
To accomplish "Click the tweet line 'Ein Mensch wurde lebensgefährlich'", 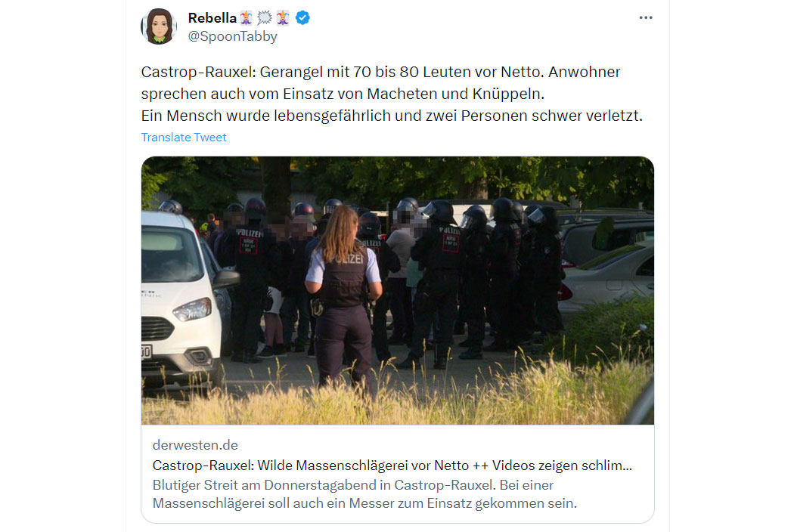I will [392, 116].
